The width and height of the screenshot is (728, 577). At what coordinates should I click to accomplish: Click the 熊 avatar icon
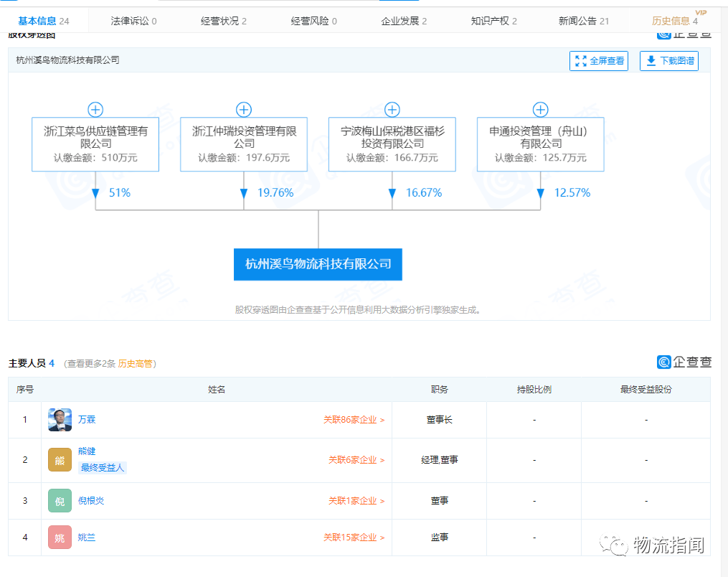tap(60, 460)
